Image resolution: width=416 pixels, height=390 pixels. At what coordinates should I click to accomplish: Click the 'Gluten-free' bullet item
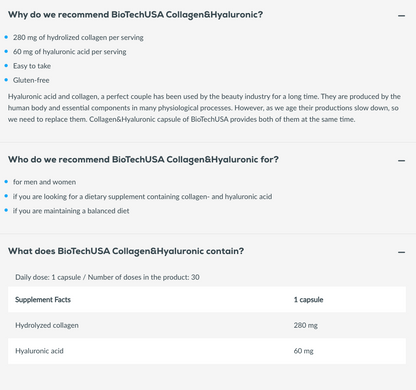31,80
